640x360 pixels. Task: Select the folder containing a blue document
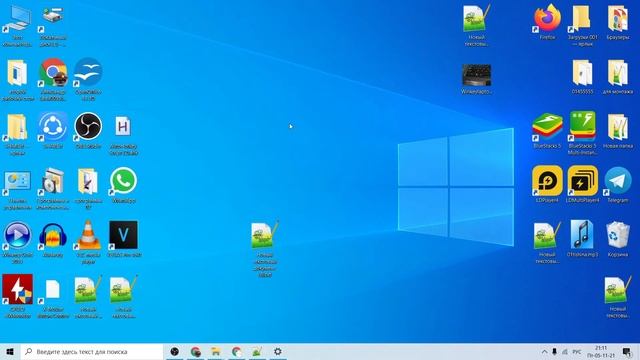[x=17, y=73]
